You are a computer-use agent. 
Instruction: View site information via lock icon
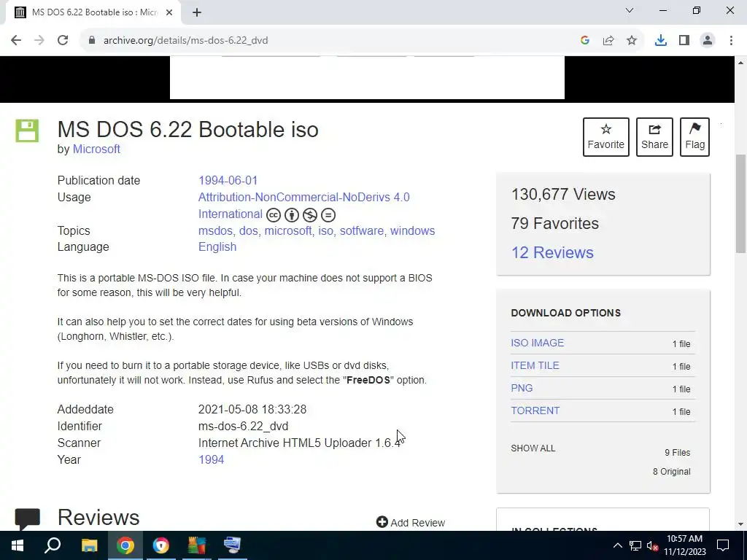click(92, 40)
